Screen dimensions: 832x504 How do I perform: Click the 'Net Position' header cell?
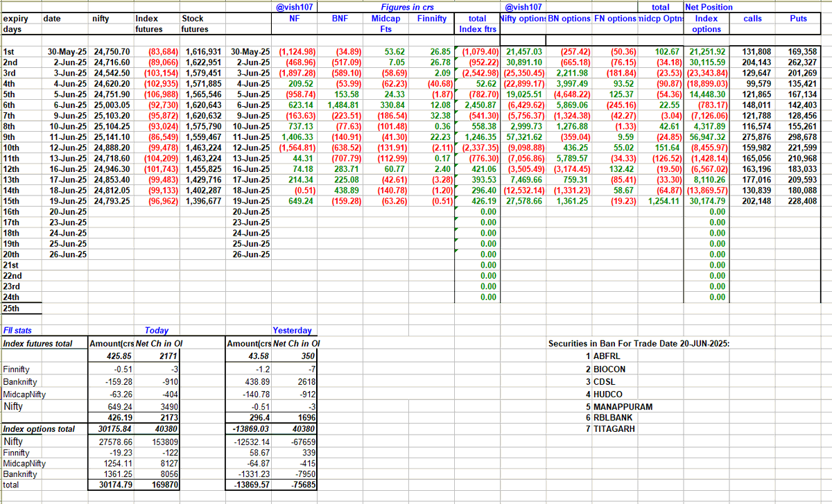[x=709, y=8]
